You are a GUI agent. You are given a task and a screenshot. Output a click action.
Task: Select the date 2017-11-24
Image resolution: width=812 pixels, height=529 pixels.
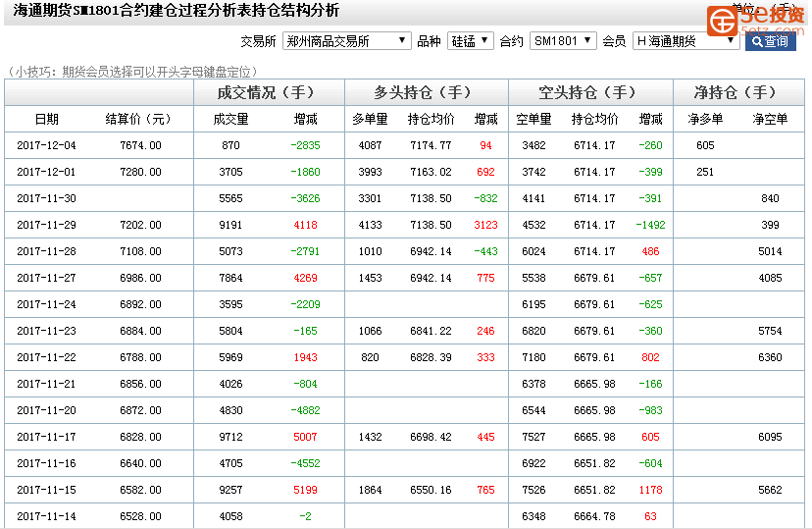[x=47, y=304]
